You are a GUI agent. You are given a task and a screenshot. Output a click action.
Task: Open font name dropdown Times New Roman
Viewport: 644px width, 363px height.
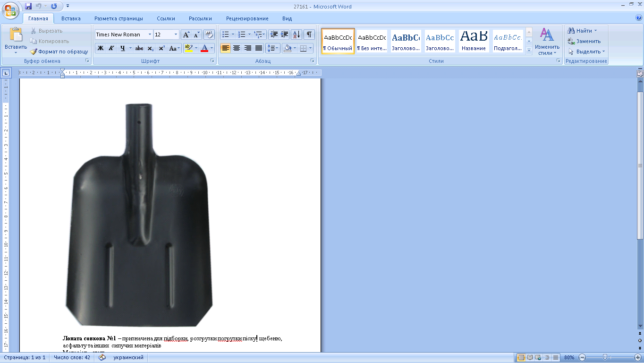tap(150, 35)
